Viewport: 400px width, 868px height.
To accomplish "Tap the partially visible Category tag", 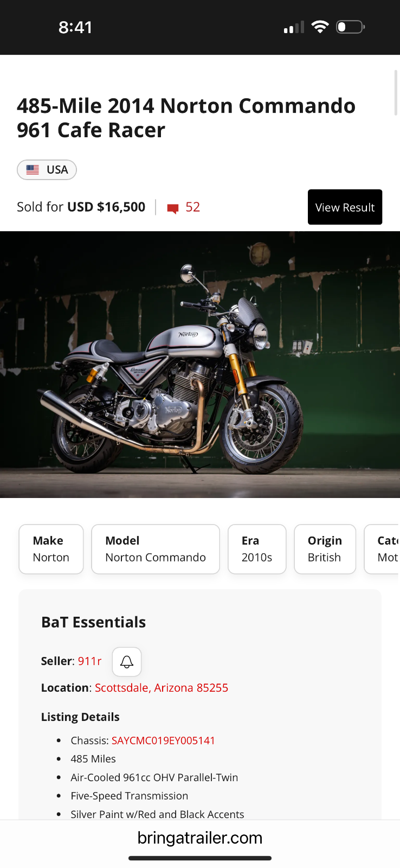I will (383, 549).
